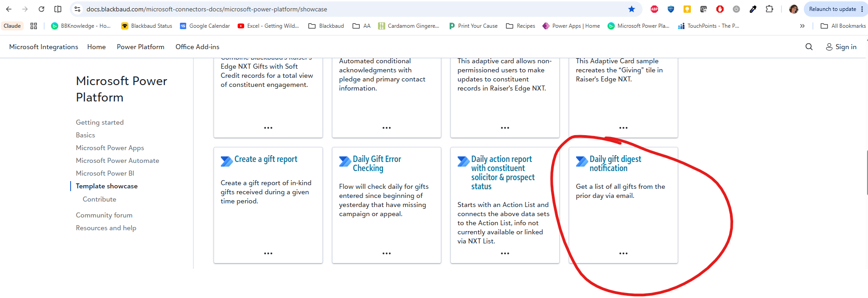Screen dimensions: 868x298
Task: Open the Power Platform nav tab
Action: tap(141, 47)
